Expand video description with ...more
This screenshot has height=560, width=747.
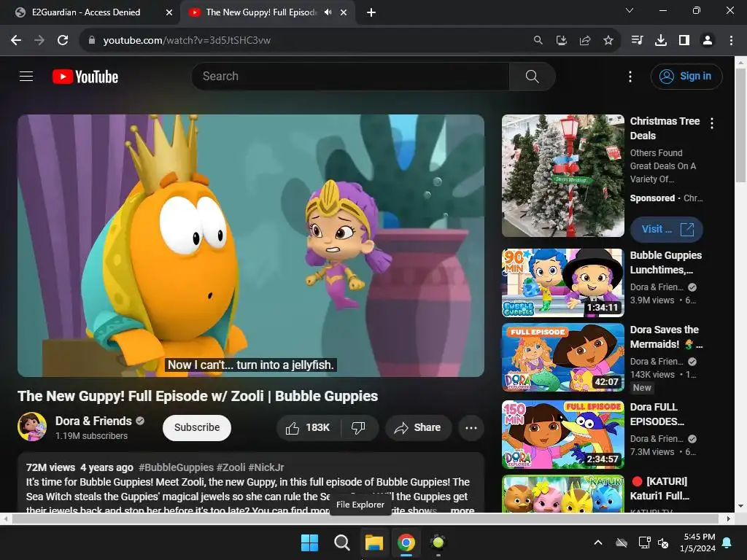462,510
